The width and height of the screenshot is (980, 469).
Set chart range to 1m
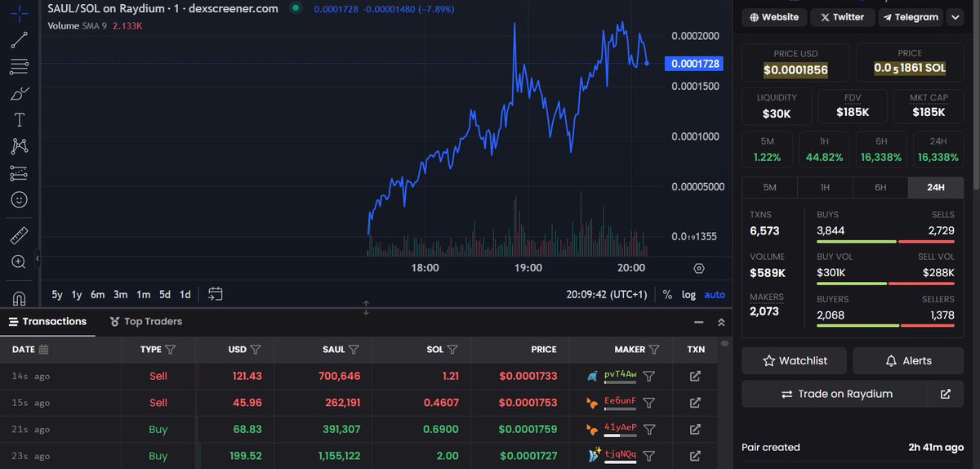point(143,294)
